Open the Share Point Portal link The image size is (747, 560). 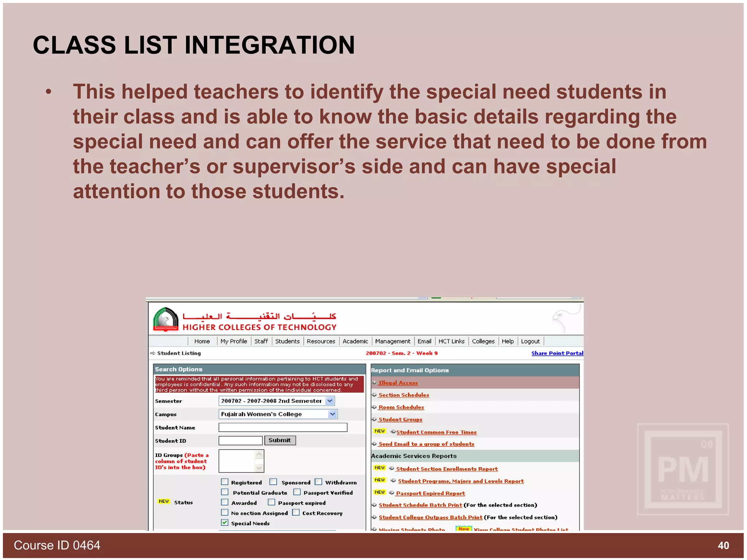(x=557, y=353)
